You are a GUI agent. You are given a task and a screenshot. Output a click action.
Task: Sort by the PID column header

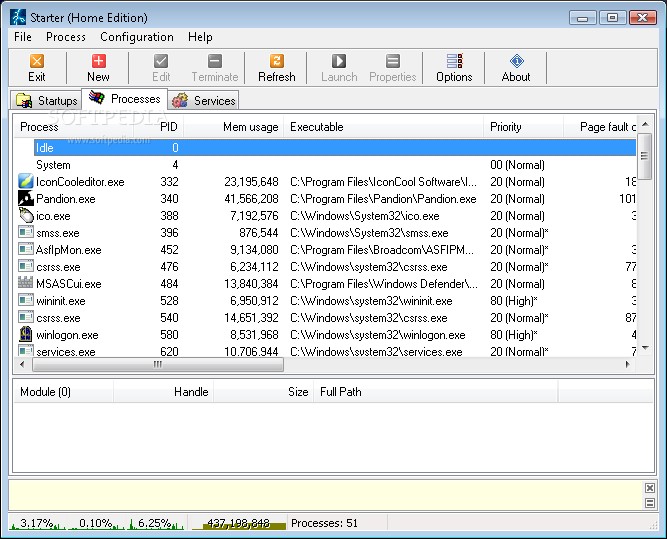click(x=159, y=127)
